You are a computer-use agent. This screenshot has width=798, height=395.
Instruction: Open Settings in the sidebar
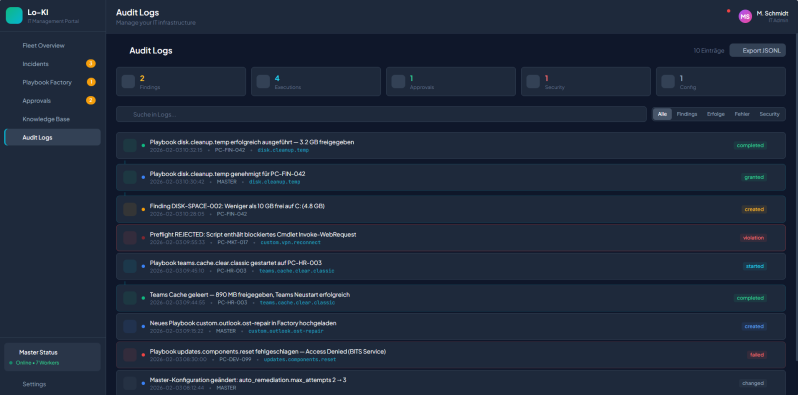(x=52, y=384)
